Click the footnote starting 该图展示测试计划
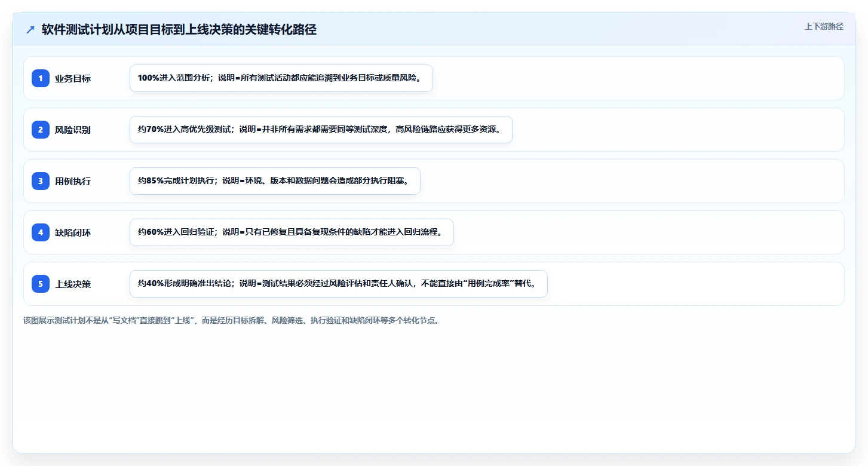Screen dimensions: 868x466 232,320
